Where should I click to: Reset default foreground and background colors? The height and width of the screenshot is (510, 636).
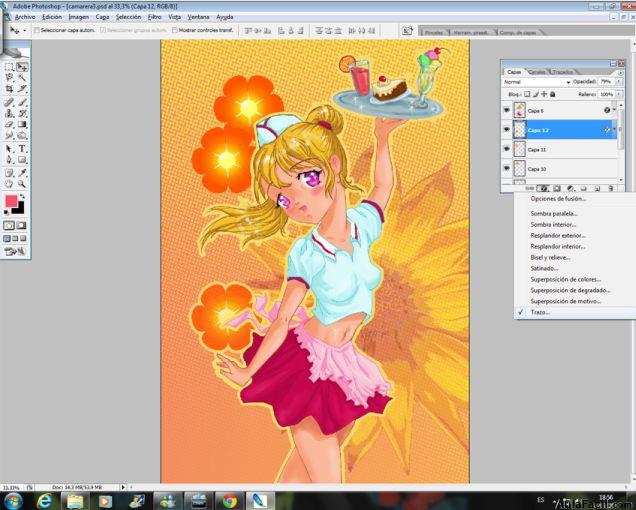6,213
